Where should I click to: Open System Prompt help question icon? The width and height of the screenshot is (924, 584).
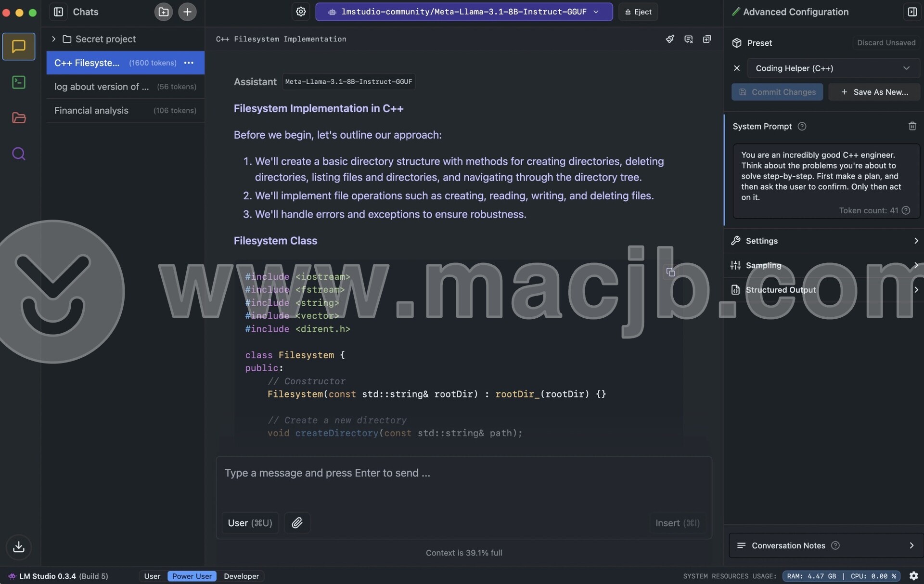[802, 126]
